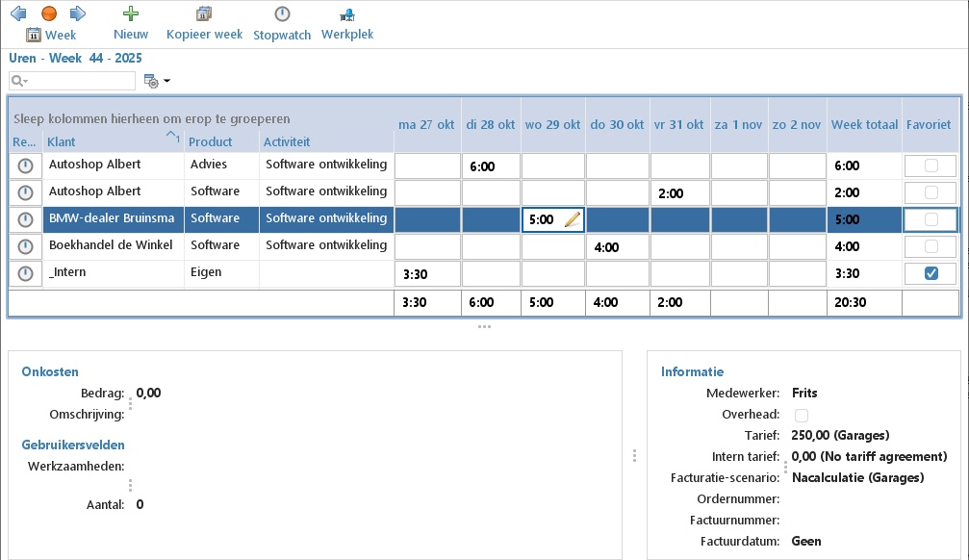
Task: Open Werkplek
Action: 347,23
